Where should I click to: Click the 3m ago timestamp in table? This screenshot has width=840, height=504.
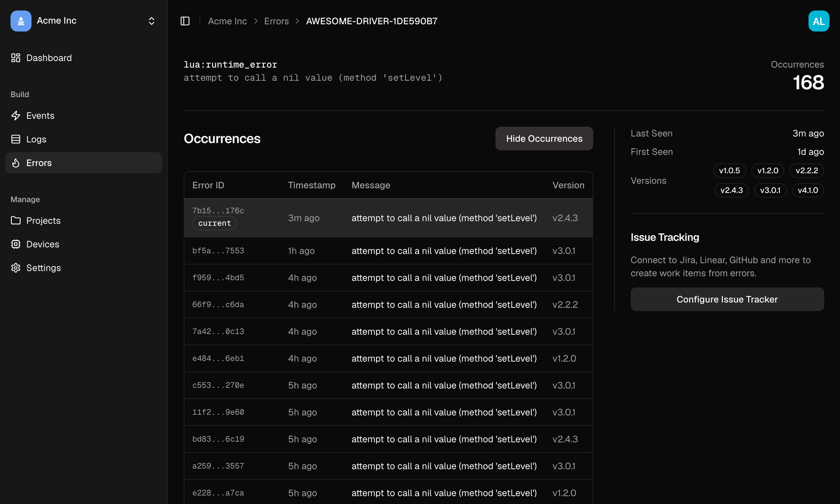tap(304, 218)
